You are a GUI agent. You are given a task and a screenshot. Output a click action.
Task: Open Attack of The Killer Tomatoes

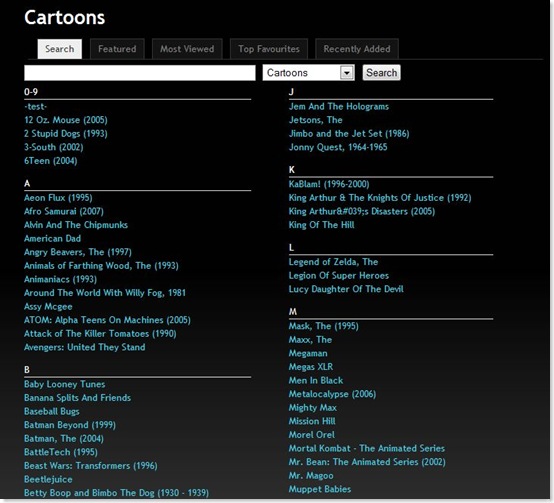pos(100,334)
